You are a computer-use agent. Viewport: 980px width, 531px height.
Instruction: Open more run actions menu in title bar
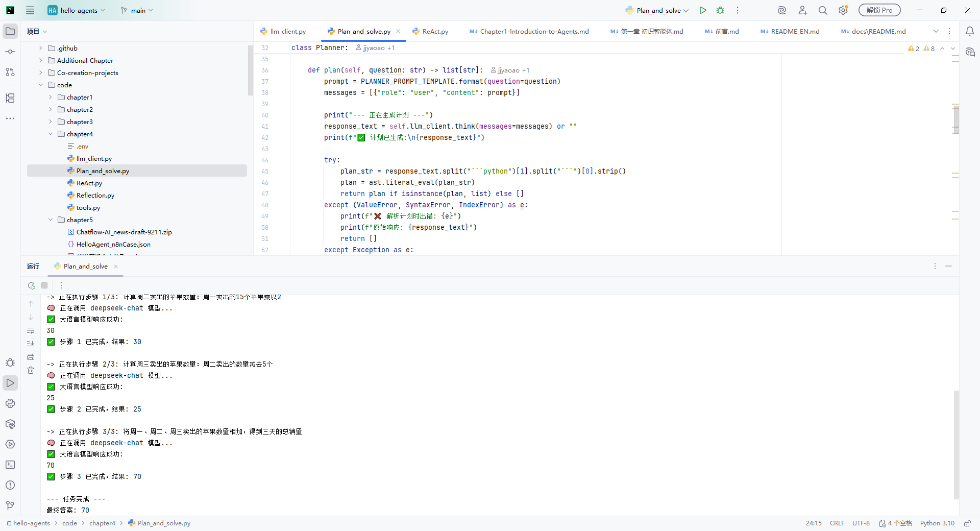pyautogui.click(x=738, y=10)
